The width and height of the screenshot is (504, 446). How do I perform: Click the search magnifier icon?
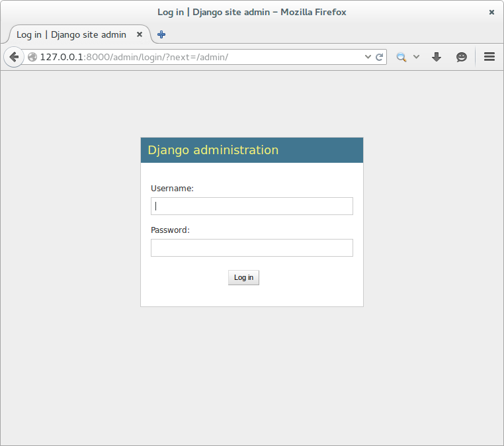401,57
